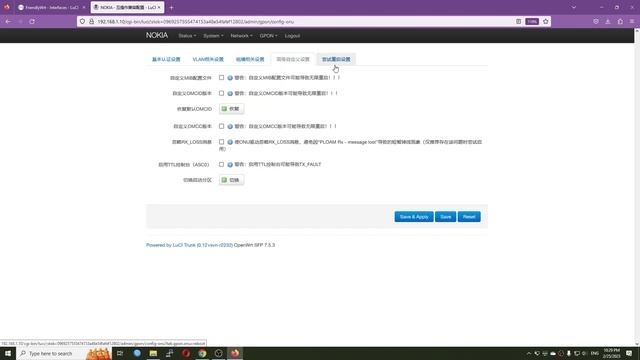Viewport: 640px width, 360px height.
Task: Click the Save & Apply button
Action: point(414,217)
